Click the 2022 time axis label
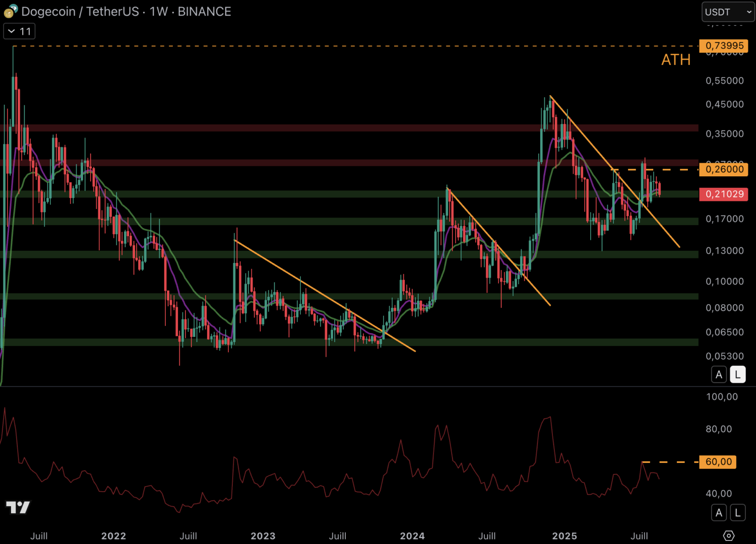Image resolution: width=756 pixels, height=544 pixels. tap(113, 536)
